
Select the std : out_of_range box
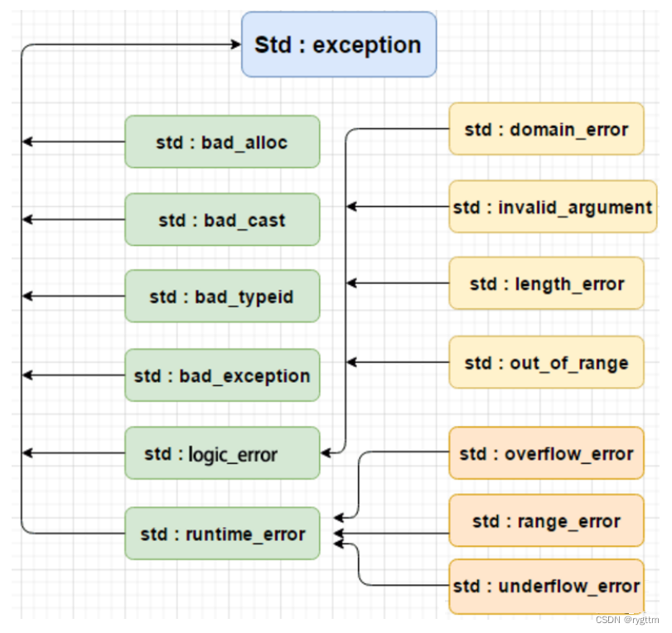coord(546,362)
